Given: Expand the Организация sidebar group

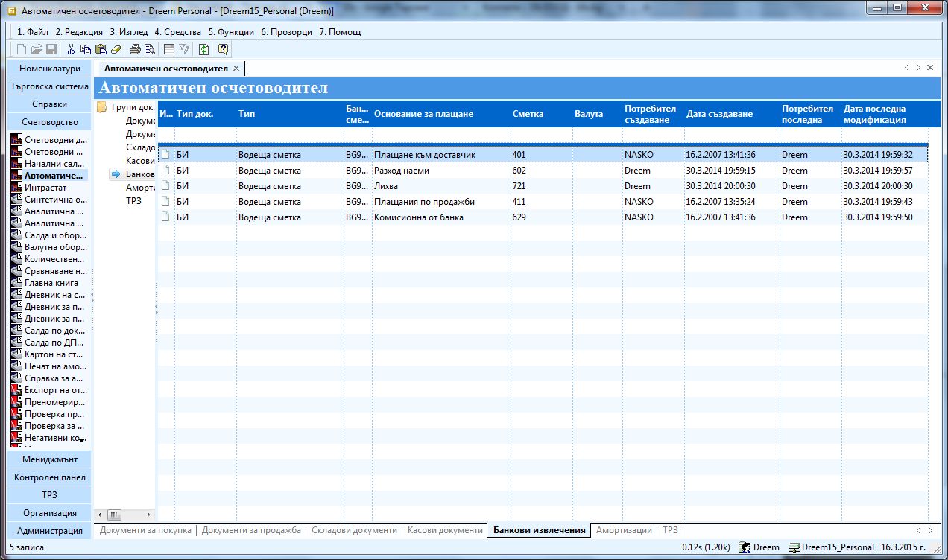Looking at the screenshot, I should pyautogui.click(x=49, y=513).
